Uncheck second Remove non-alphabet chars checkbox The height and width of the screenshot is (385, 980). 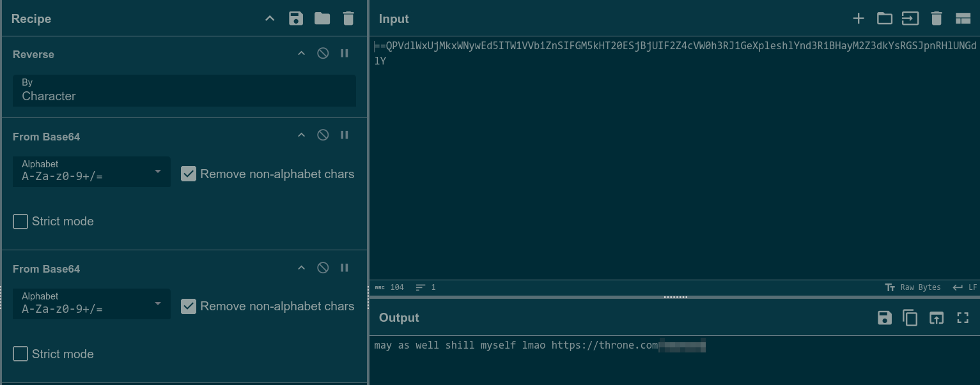pos(189,306)
